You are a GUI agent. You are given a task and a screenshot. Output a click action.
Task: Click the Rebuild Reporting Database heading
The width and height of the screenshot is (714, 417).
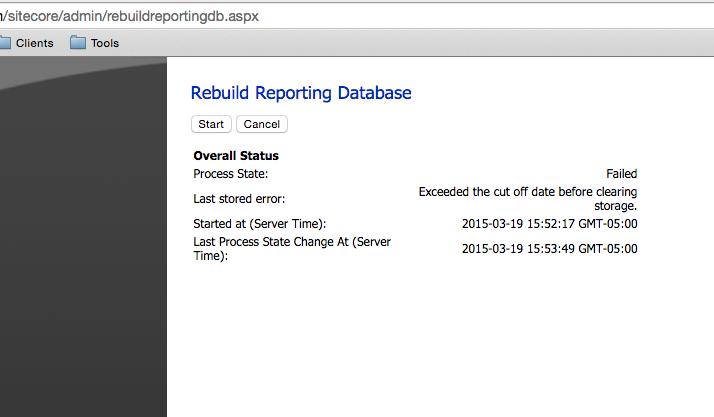[x=301, y=93]
